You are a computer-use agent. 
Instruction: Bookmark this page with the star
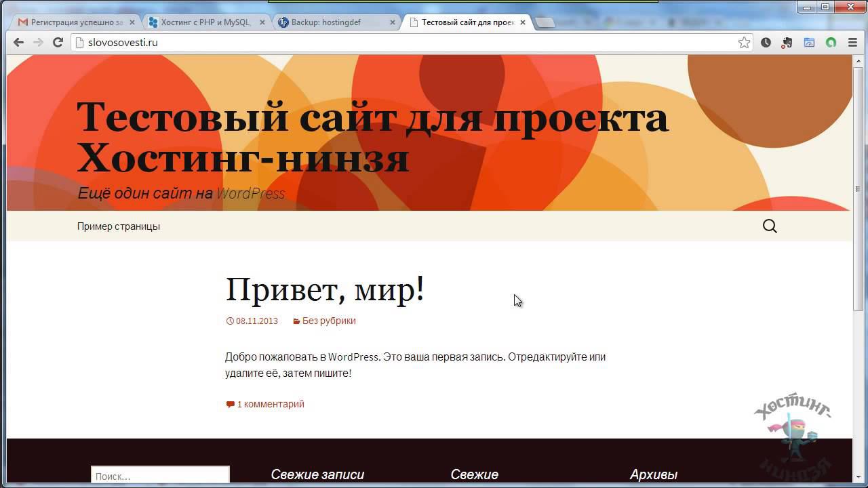point(744,43)
